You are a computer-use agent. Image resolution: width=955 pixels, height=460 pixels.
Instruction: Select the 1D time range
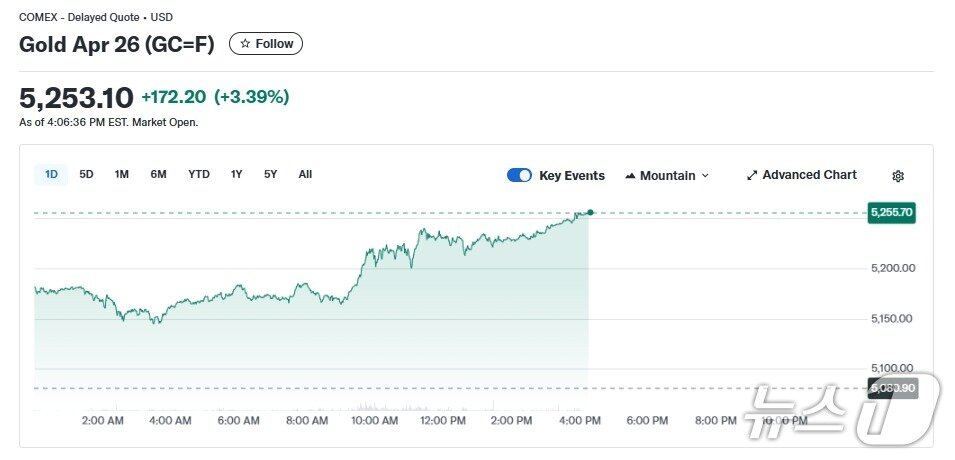51,174
